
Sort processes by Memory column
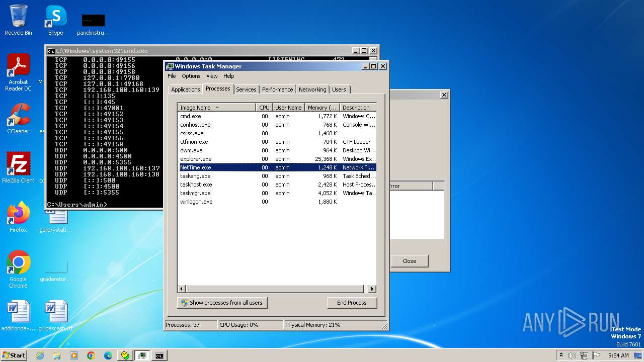pyautogui.click(x=323, y=108)
